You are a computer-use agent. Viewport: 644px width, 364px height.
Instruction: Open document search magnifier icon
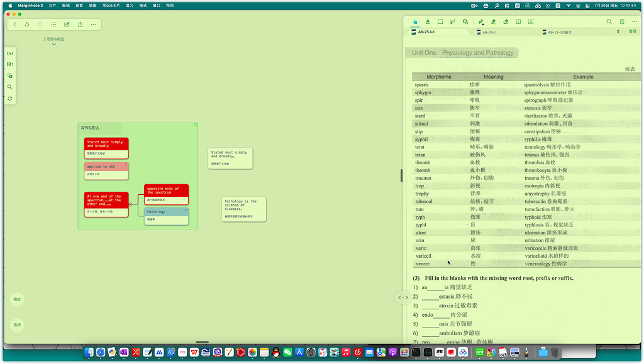pos(609,21)
